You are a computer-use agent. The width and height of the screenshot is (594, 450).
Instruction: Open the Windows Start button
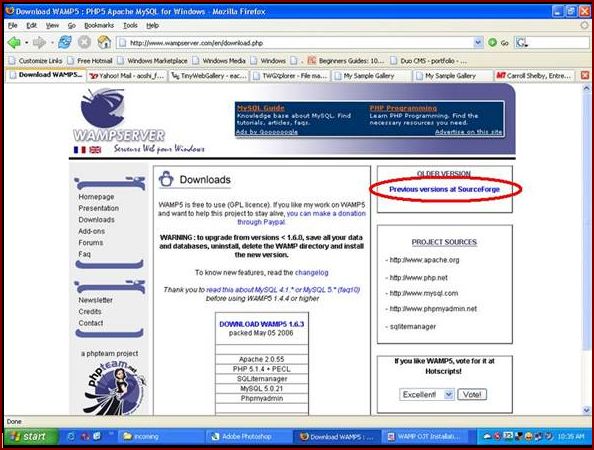(31, 437)
